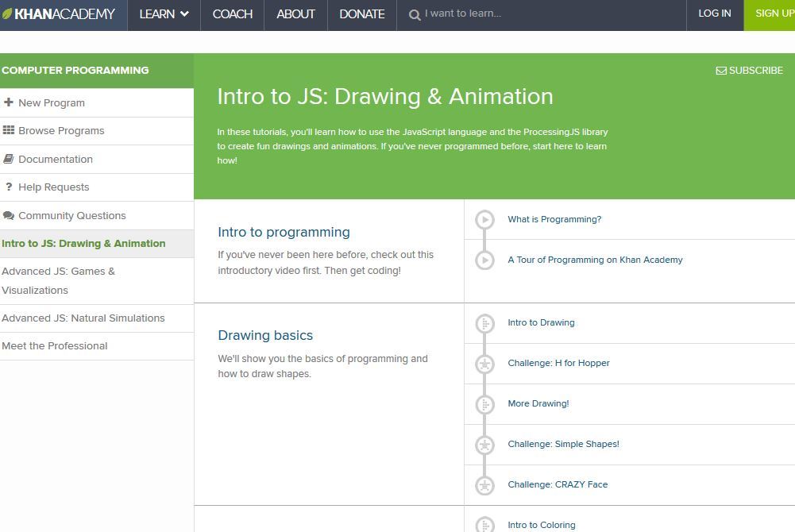
Task: Open Intro to Coloring
Action: (x=542, y=526)
